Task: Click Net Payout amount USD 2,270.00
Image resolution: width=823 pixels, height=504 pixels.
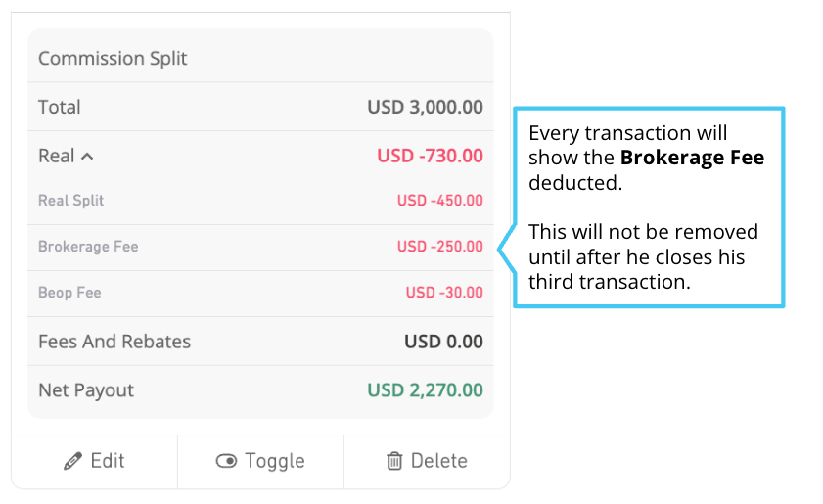Action: point(425,390)
